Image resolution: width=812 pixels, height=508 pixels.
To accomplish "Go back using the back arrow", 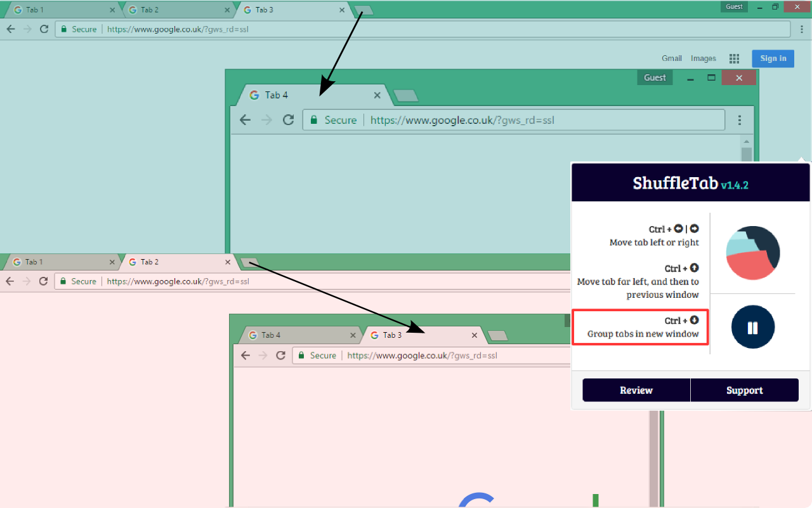I will [10, 29].
